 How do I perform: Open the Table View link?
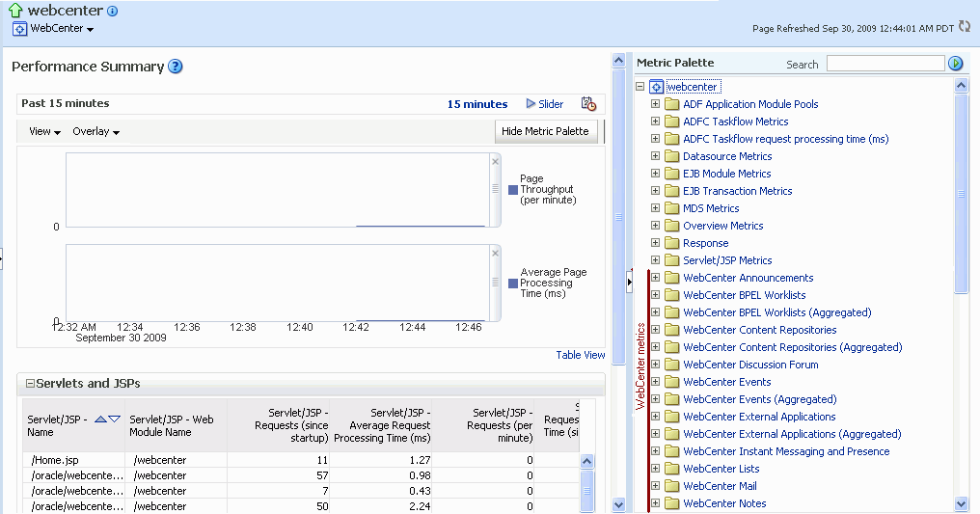[x=581, y=355]
